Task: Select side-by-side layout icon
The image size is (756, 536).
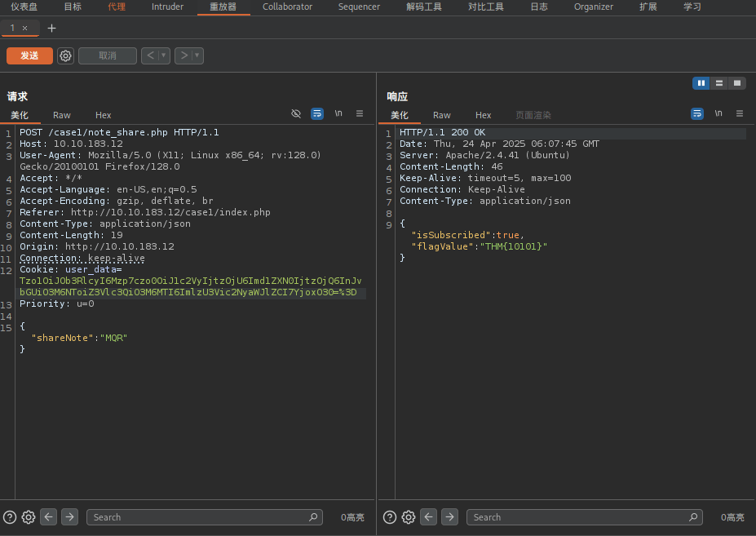Action: [701, 83]
